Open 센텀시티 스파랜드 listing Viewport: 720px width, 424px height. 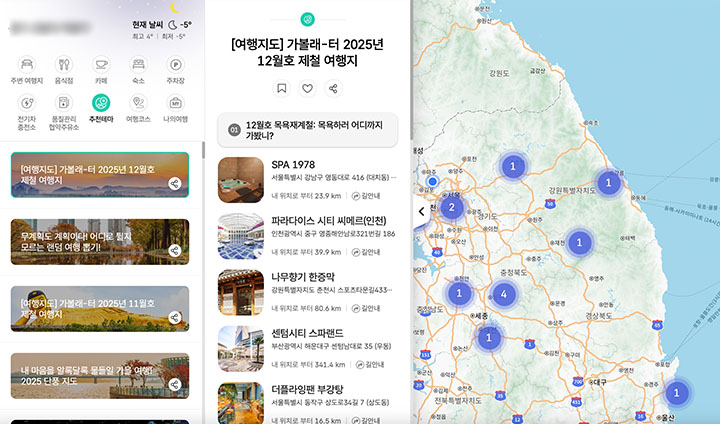pos(307,333)
